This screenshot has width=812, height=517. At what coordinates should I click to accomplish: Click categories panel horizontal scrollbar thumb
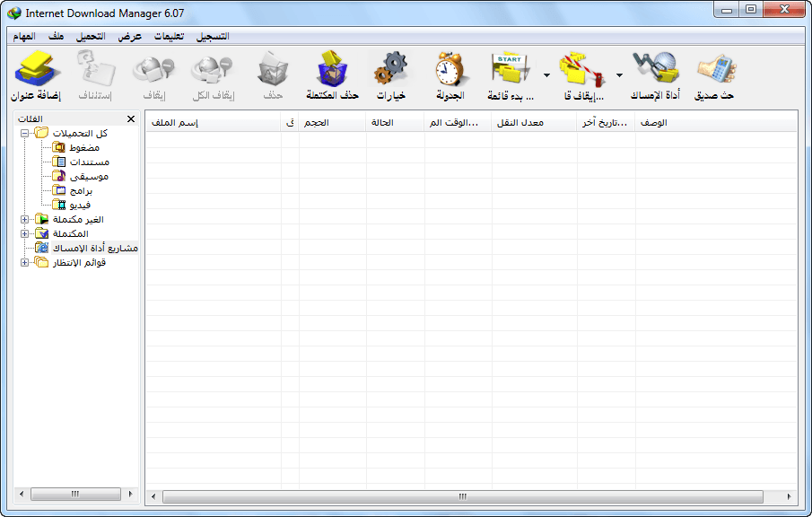(75, 495)
